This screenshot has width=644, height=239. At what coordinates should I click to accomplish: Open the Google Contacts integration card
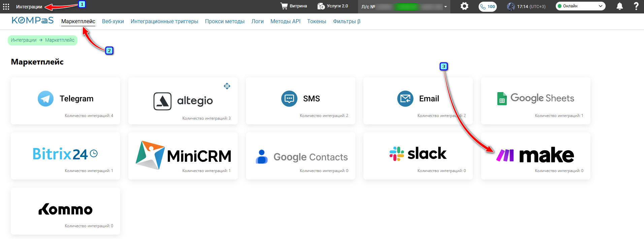(x=300, y=156)
